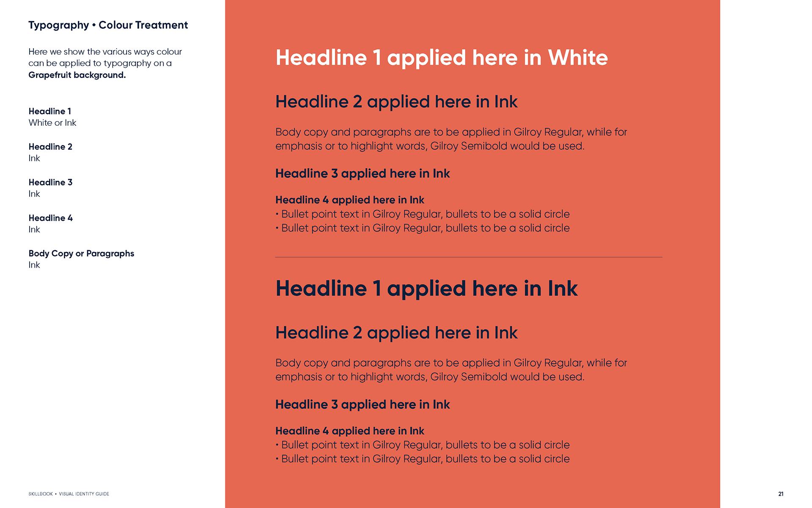Screen dimensions: 812x508
Task: Click the Typography • Colour Treatment page title
Action: [x=108, y=25]
